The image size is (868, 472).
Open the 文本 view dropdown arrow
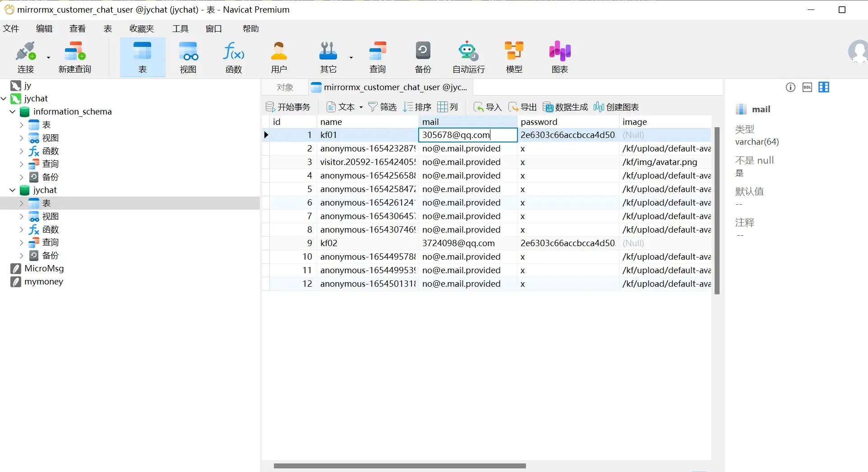pos(361,107)
